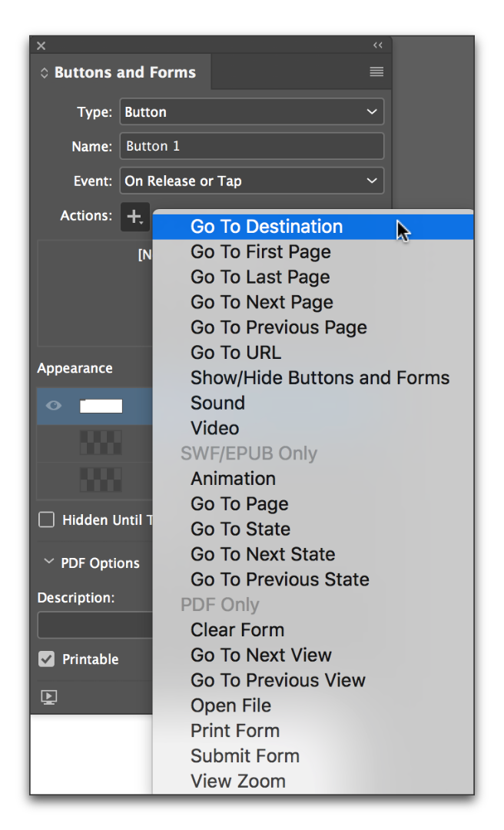Open the Event dropdown On Release or Tap
Image resolution: width=504 pixels, height=830 pixels.
[x=251, y=181]
